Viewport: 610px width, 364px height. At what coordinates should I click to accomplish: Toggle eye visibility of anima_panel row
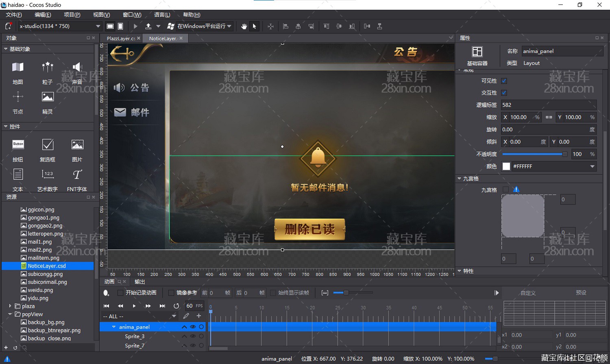point(193,327)
